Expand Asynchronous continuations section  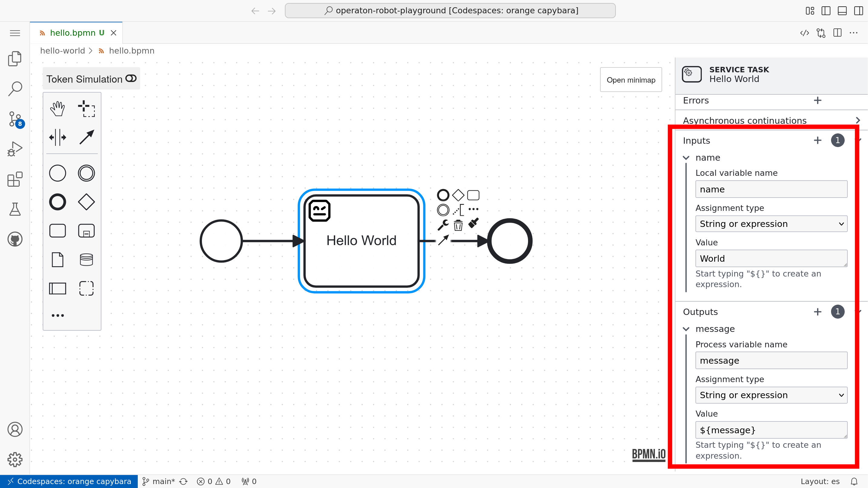pos(858,120)
